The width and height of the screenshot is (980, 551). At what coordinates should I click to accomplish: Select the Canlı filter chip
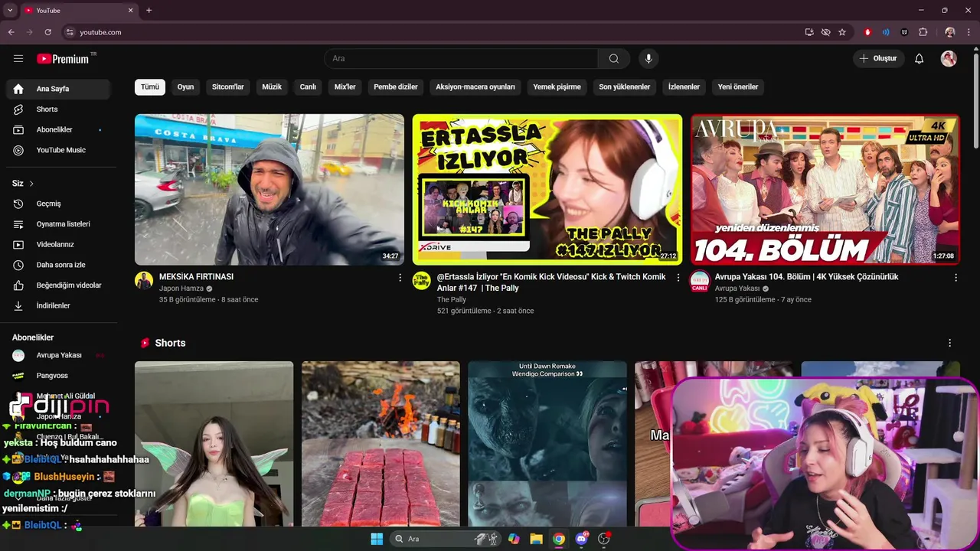tap(308, 87)
